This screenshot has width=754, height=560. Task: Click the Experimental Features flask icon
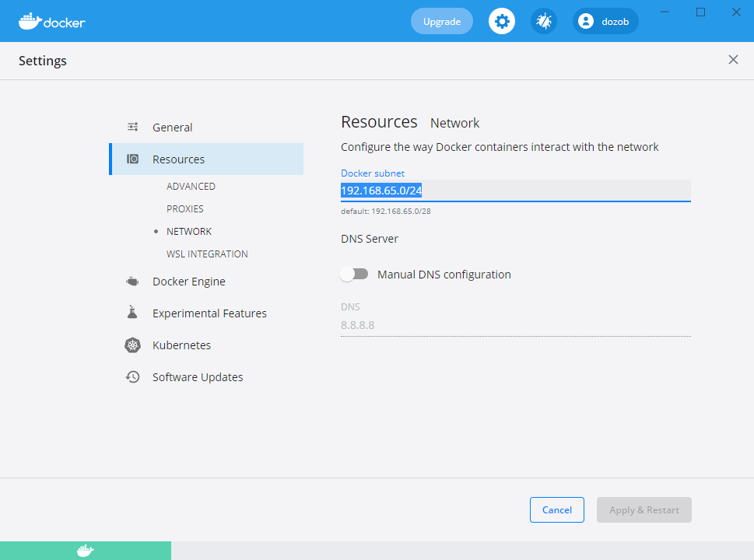click(x=132, y=313)
